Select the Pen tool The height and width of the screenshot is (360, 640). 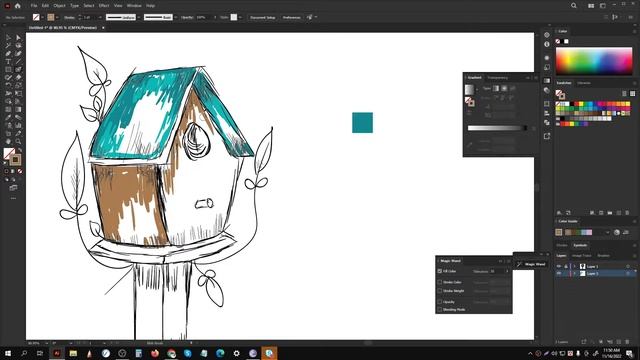pos(8,53)
